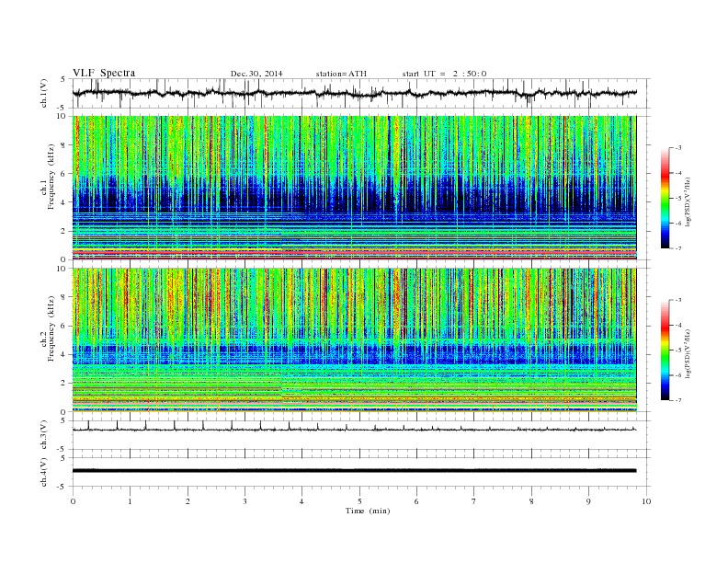Click the "-3" tick on ch.1 colorbar
Screen dimensions: 728x563
click(x=678, y=148)
